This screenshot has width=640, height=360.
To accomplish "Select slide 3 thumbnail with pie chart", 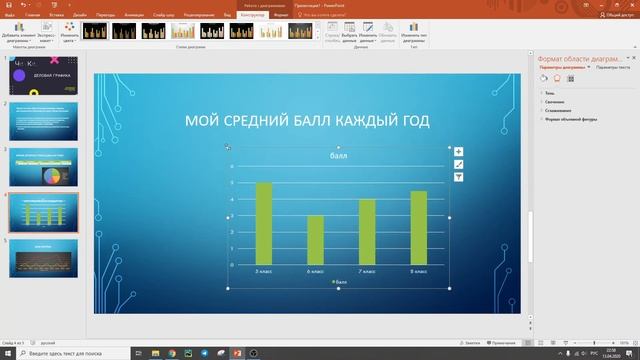I will point(43,167).
